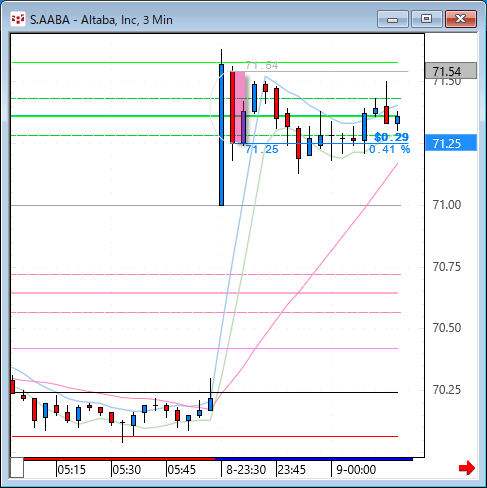Viewport: 487px width, 488px height.
Task: Close the S.AABA chart window
Action: (x=461, y=19)
